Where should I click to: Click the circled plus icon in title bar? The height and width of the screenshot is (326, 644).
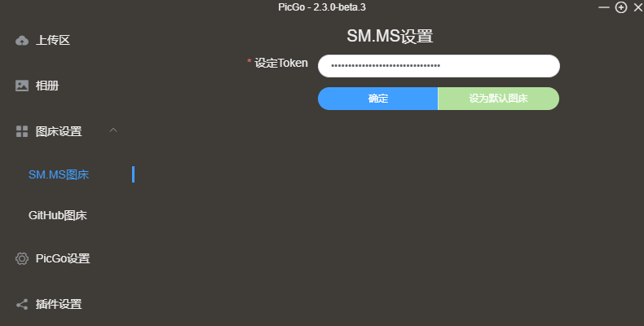[x=621, y=7]
